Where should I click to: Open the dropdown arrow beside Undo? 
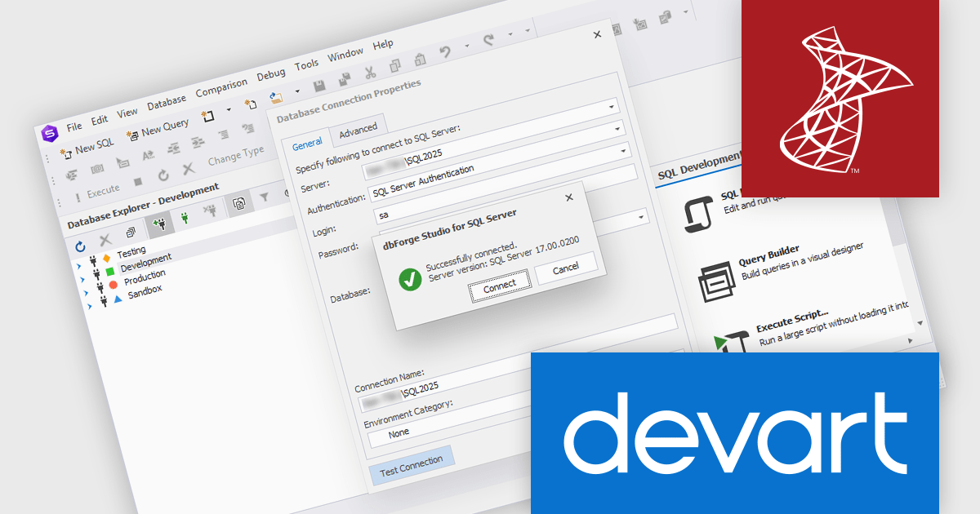click(x=467, y=46)
